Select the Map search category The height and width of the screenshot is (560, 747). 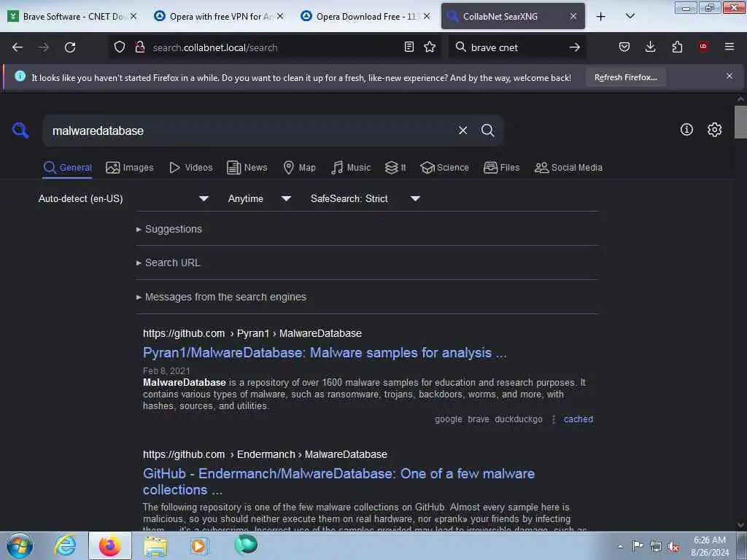300,168
